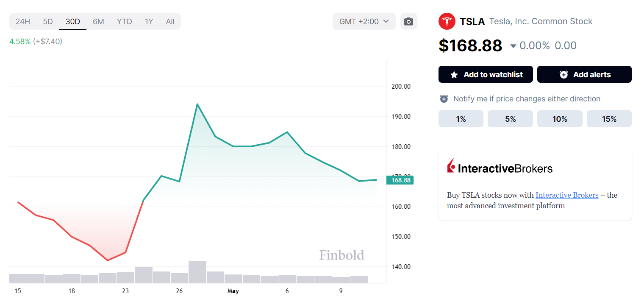Add TSLA to watchlist
This screenshot has height=305, width=644.
coord(486,74)
